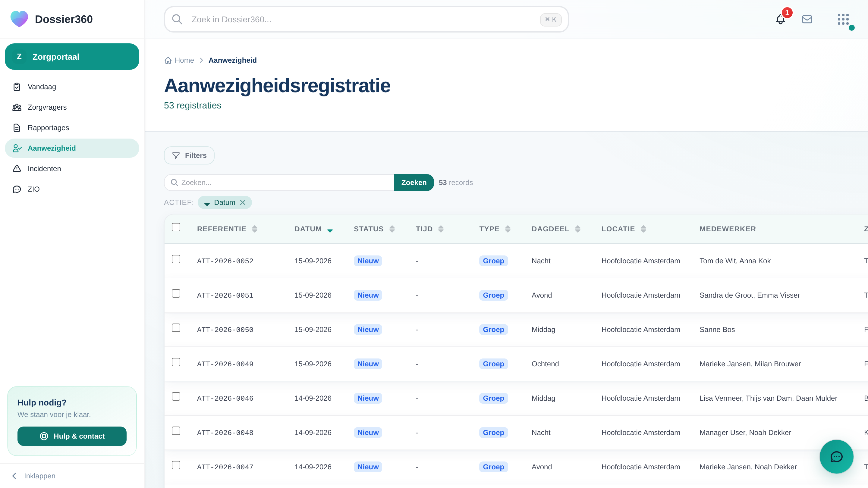Check the row ATT-2026-0048
868x488 pixels.
176,431
